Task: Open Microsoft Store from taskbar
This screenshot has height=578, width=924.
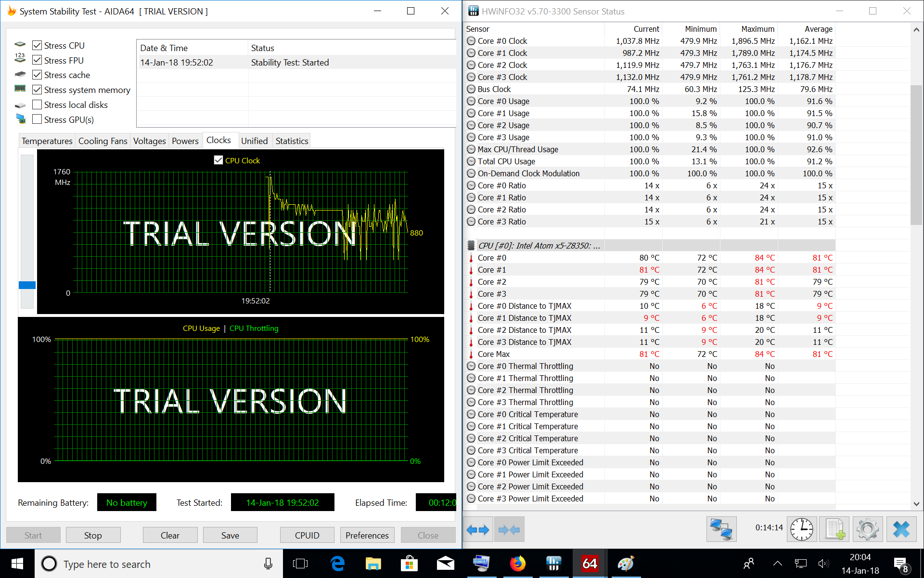Action: (x=409, y=564)
